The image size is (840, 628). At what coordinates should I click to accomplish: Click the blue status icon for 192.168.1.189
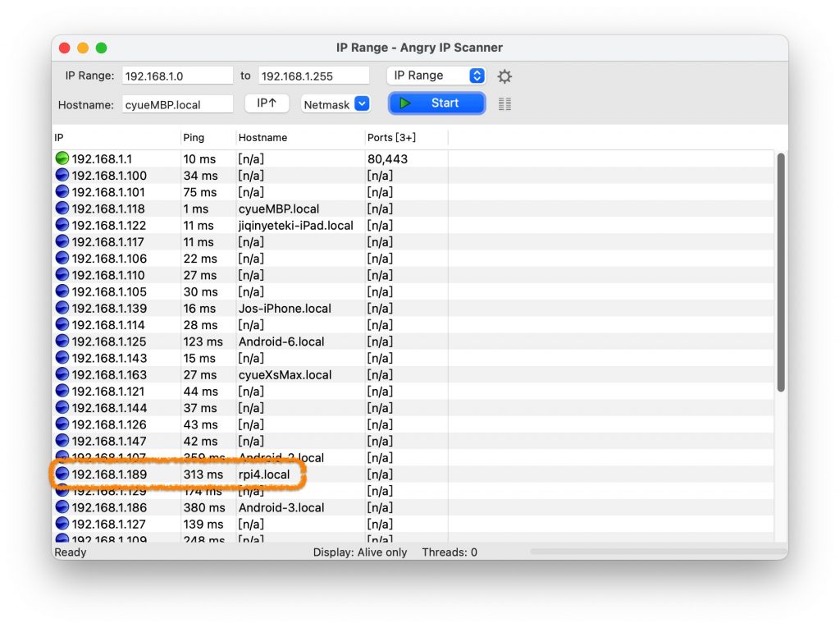[x=62, y=474]
